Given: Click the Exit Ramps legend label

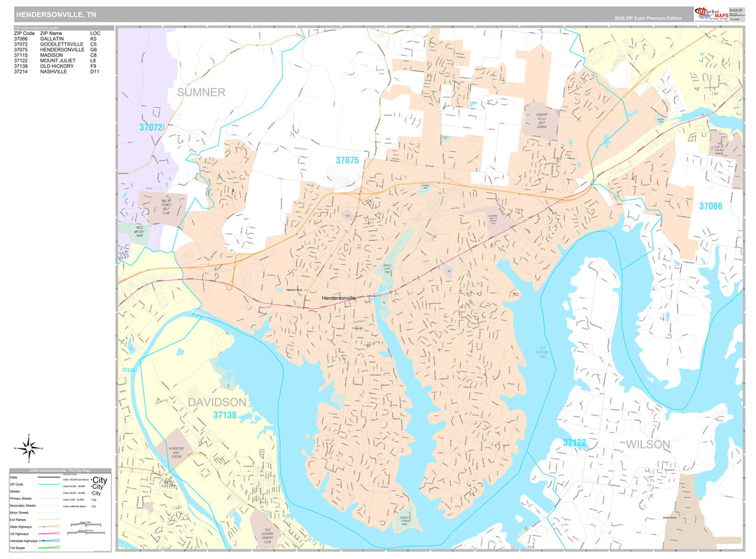Looking at the screenshot, I should (x=17, y=520).
